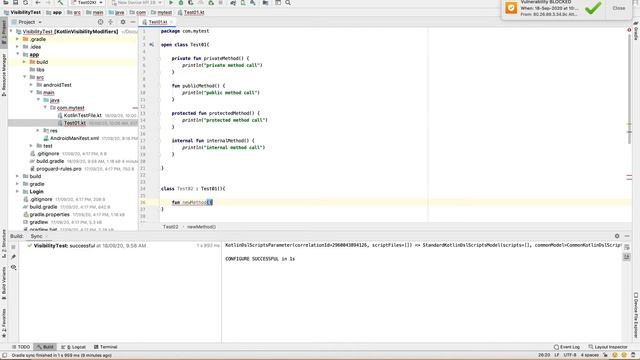640x360 pixels.
Task: Navigate back with the left arrow icon
Action: [x=38, y=2]
